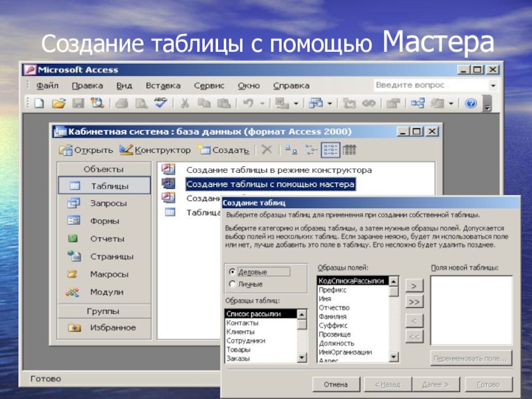Click the Print toolbar icon
Screen dimensions: 532x399
click(122, 103)
